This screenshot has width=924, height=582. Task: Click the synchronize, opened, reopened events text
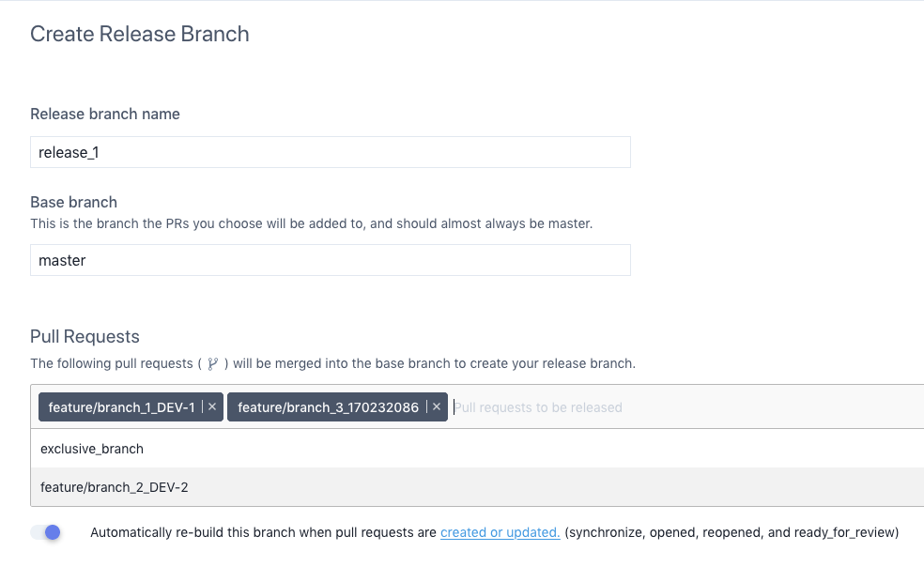[731, 532]
